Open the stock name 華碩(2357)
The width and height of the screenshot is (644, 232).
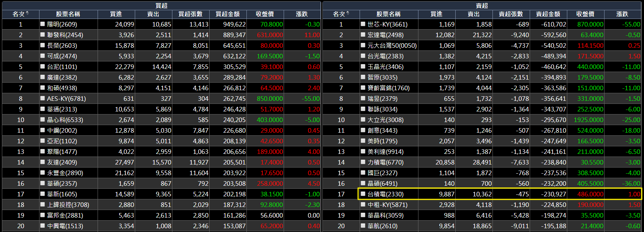tap(62, 183)
